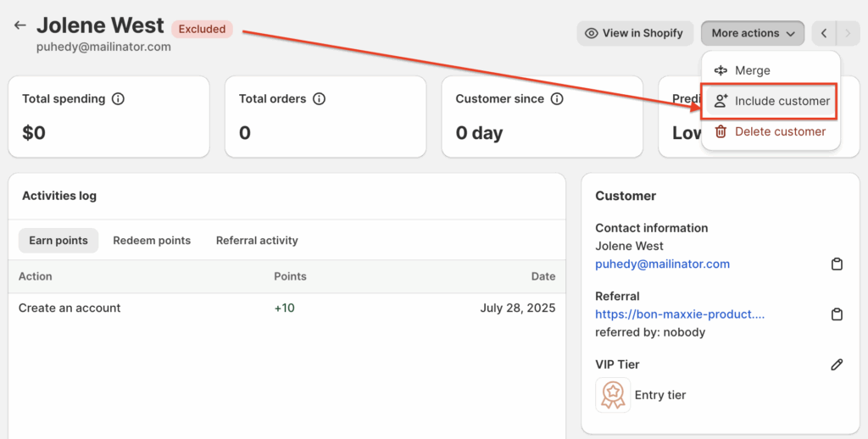The width and height of the screenshot is (868, 439).
Task: Click the back arrow beside Jolene West
Action: pyautogui.click(x=20, y=26)
